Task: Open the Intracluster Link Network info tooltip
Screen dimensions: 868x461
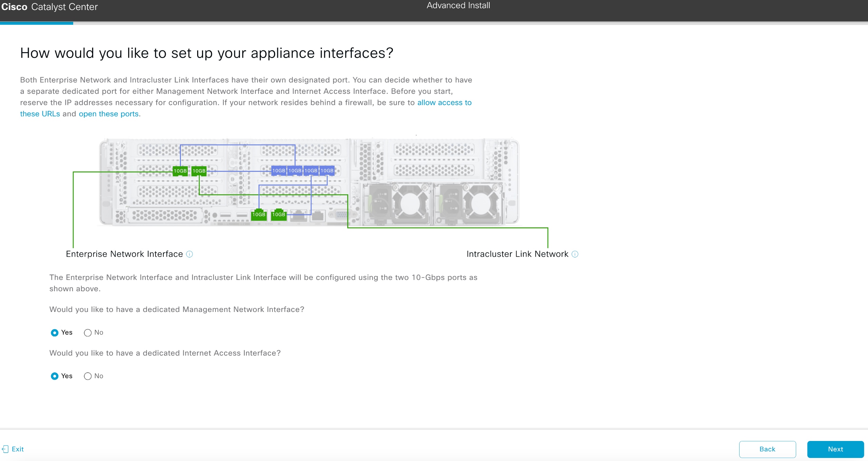Action: point(574,254)
